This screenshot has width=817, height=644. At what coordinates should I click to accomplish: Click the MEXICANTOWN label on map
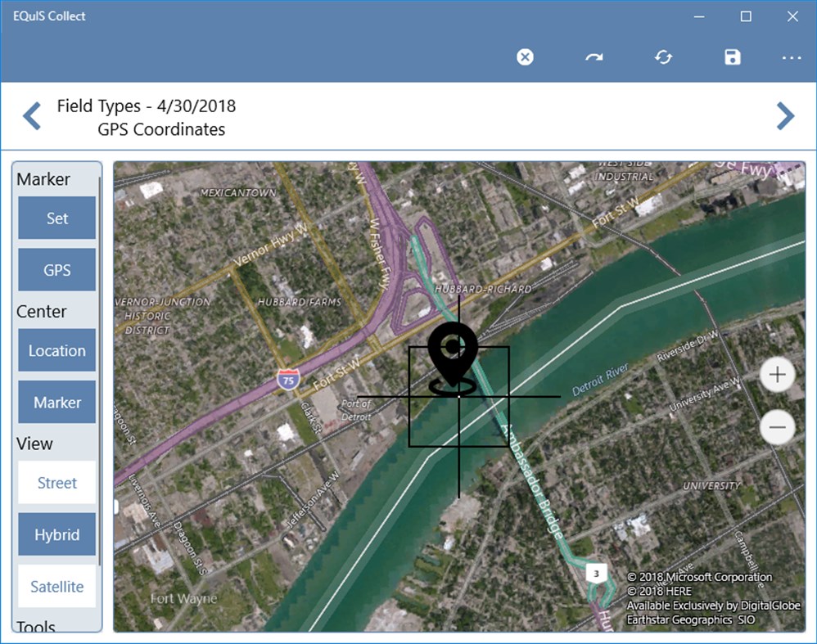pyautogui.click(x=238, y=193)
